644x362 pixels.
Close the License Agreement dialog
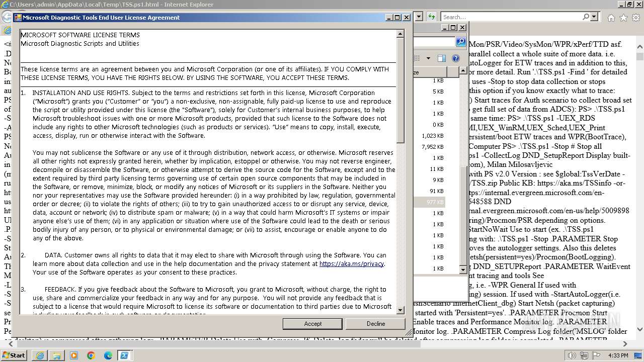(x=407, y=17)
